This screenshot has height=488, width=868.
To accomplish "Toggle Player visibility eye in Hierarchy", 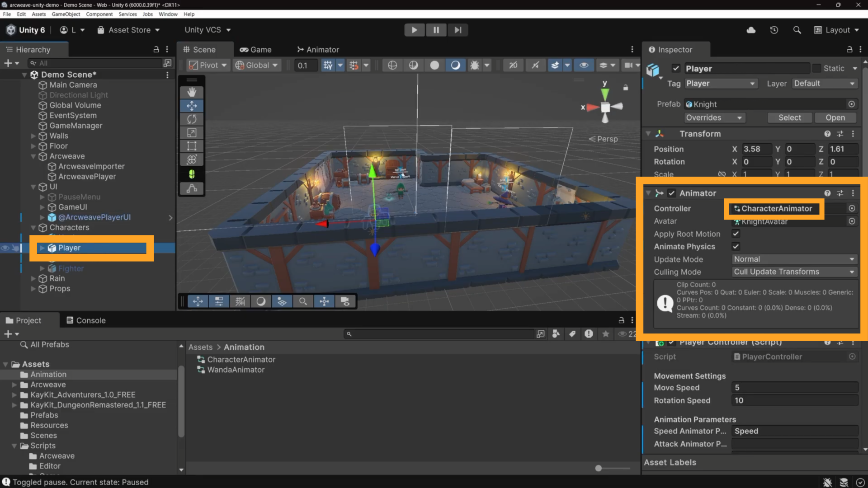I will point(5,248).
